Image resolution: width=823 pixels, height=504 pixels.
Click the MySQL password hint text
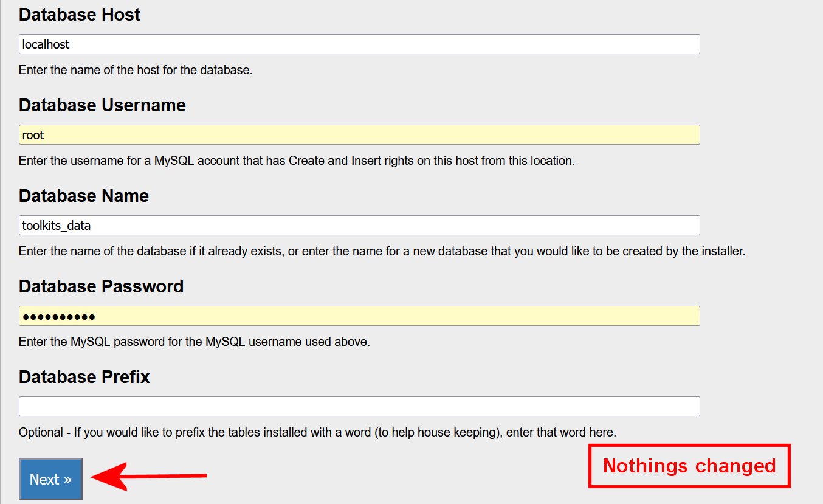pyautogui.click(x=195, y=342)
